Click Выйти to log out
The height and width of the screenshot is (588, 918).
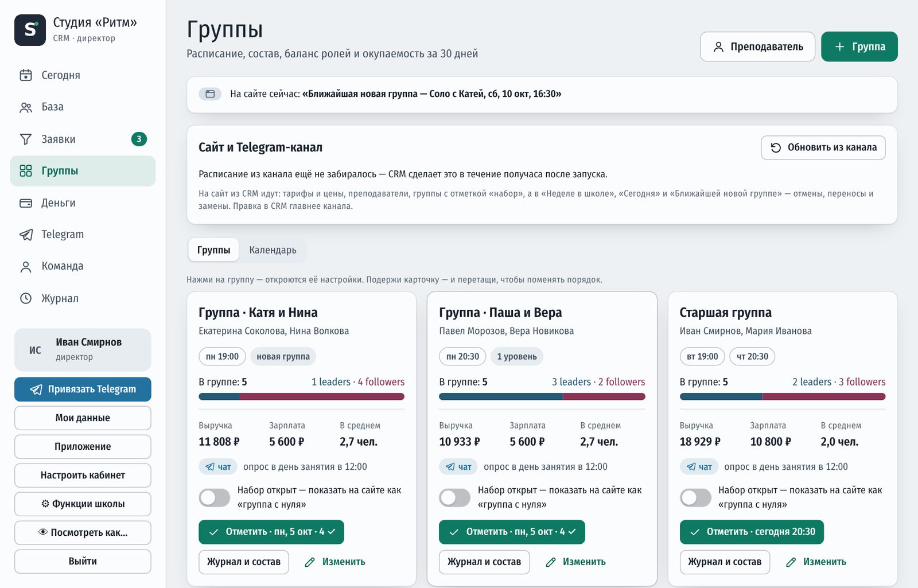[83, 561]
